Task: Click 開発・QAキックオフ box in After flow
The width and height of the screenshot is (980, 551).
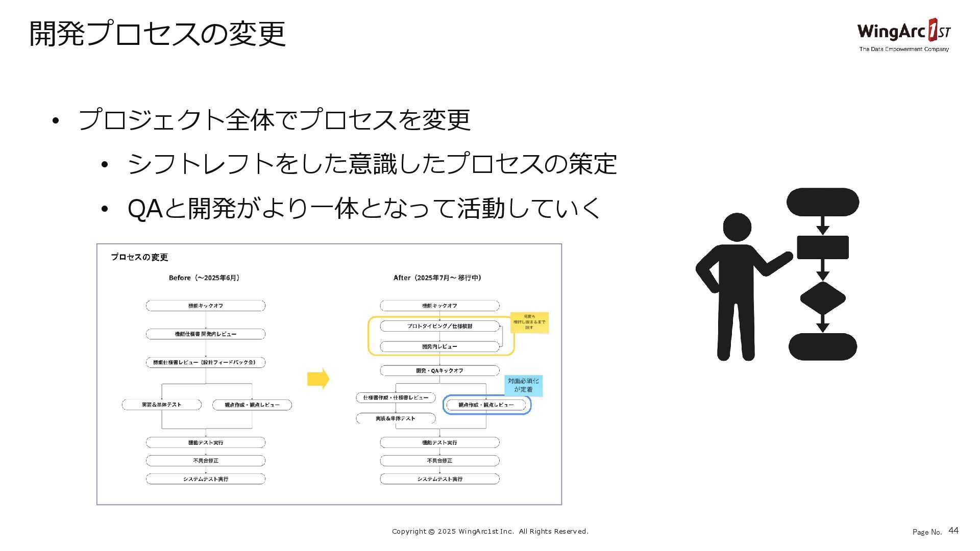Action: click(439, 370)
